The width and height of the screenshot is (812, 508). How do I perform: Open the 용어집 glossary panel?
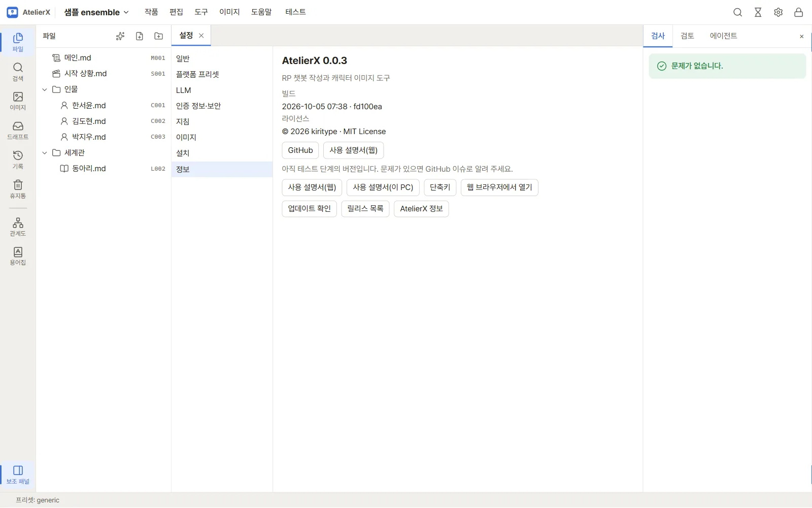(18, 257)
